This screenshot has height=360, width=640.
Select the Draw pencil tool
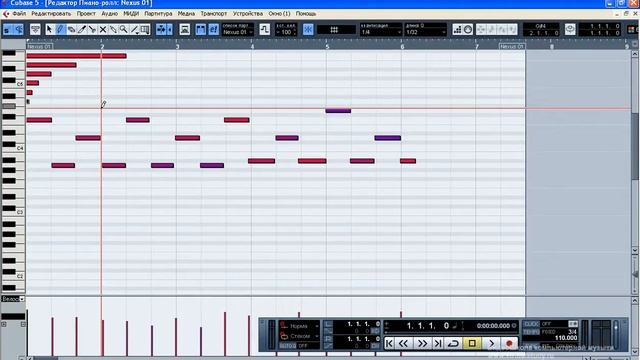60,29
